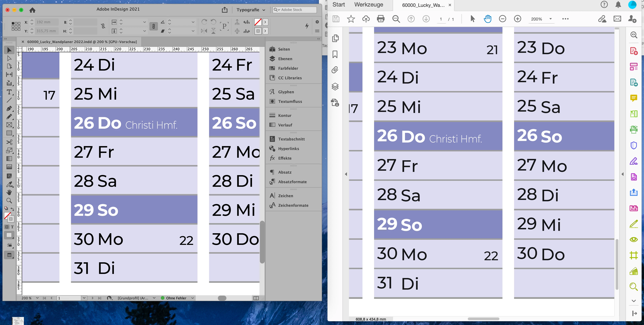Click the Acrobat zoom-in plus icon
Image resolution: width=644 pixels, height=325 pixels.
(517, 19)
